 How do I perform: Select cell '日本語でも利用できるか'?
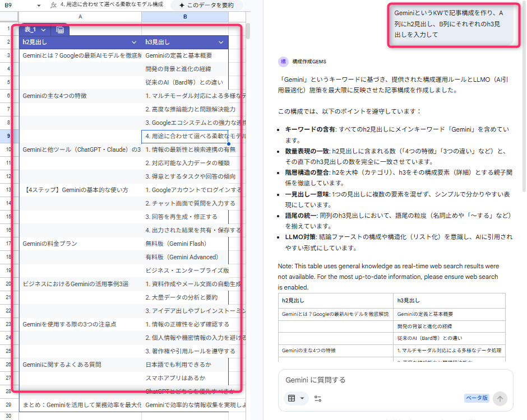[x=185, y=365]
